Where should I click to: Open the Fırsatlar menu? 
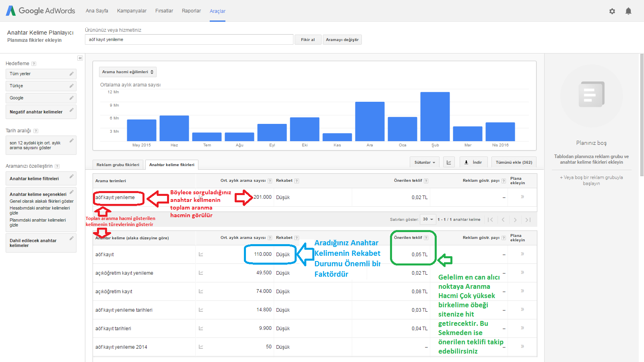click(x=164, y=11)
